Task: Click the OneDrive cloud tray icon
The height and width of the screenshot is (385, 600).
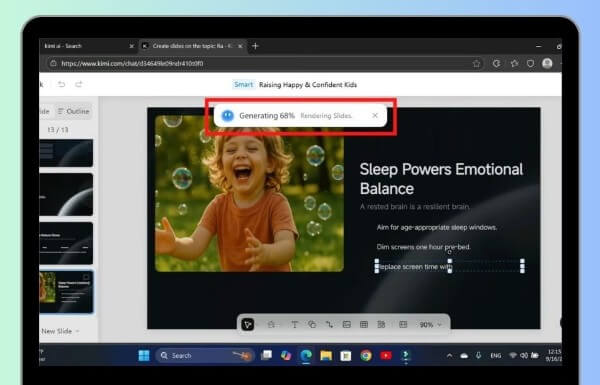Action: (464, 356)
